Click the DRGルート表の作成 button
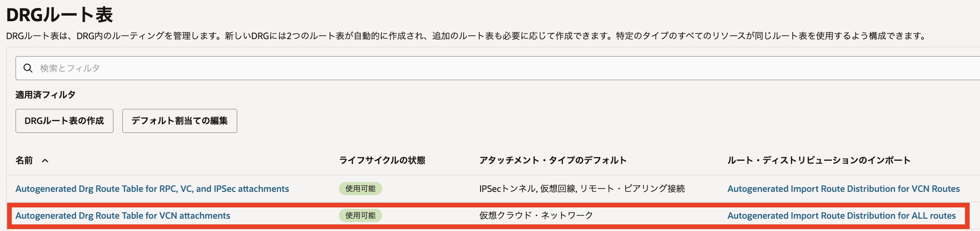This screenshot has height=231, width=980. pos(64,121)
